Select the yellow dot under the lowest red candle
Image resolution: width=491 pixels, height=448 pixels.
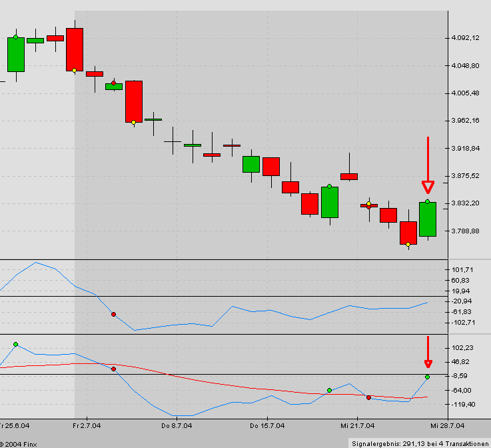coord(408,245)
